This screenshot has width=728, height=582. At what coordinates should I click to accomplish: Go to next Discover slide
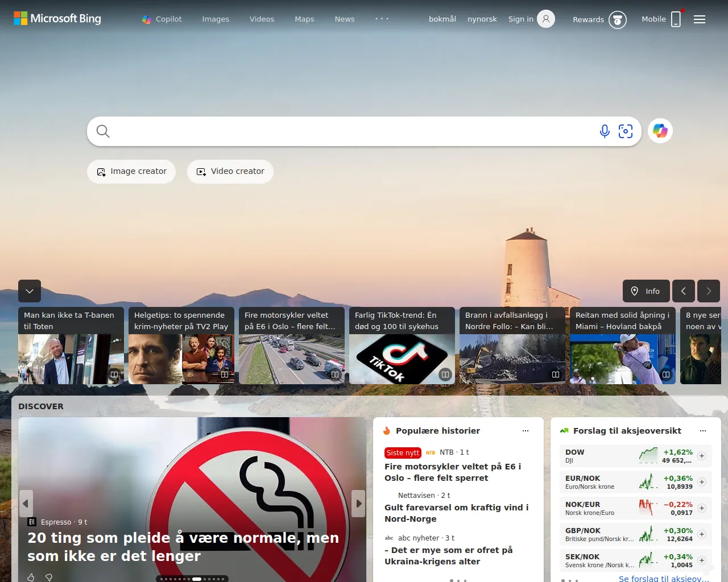pos(358,504)
